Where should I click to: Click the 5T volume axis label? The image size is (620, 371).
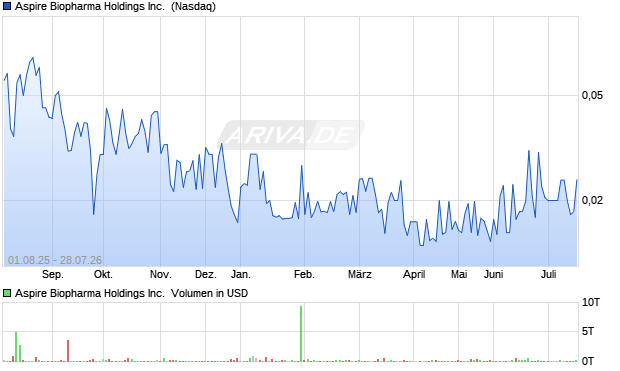(x=588, y=331)
